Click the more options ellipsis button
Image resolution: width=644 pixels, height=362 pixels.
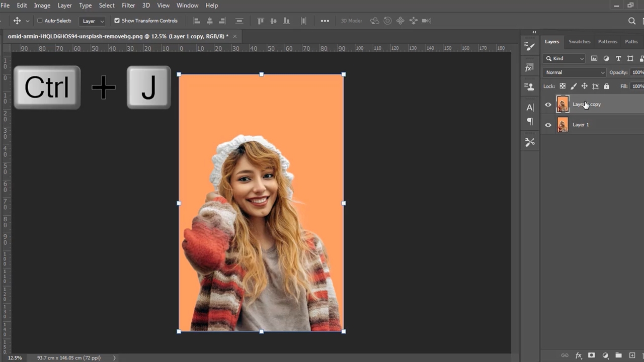[x=325, y=21]
